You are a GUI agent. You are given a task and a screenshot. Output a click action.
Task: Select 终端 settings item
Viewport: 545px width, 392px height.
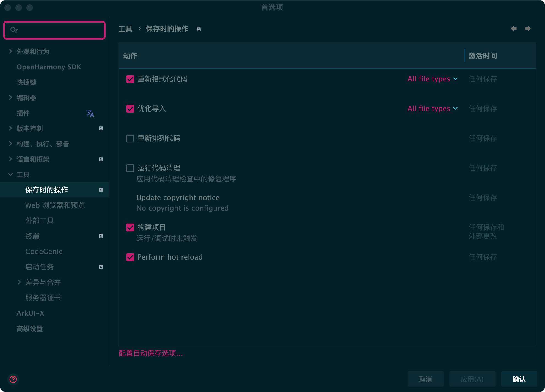[x=32, y=236]
